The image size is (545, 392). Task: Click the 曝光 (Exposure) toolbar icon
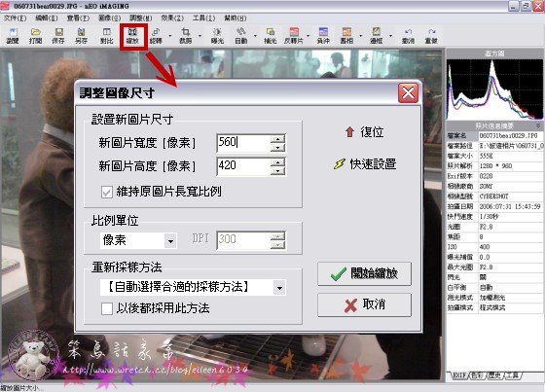coord(217,36)
